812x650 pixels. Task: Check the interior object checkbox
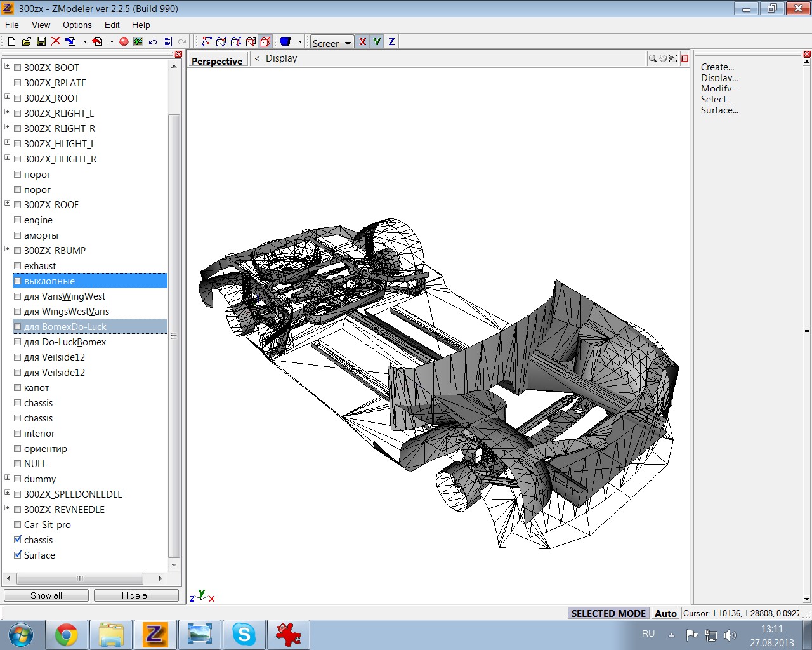(x=18, y=433)
